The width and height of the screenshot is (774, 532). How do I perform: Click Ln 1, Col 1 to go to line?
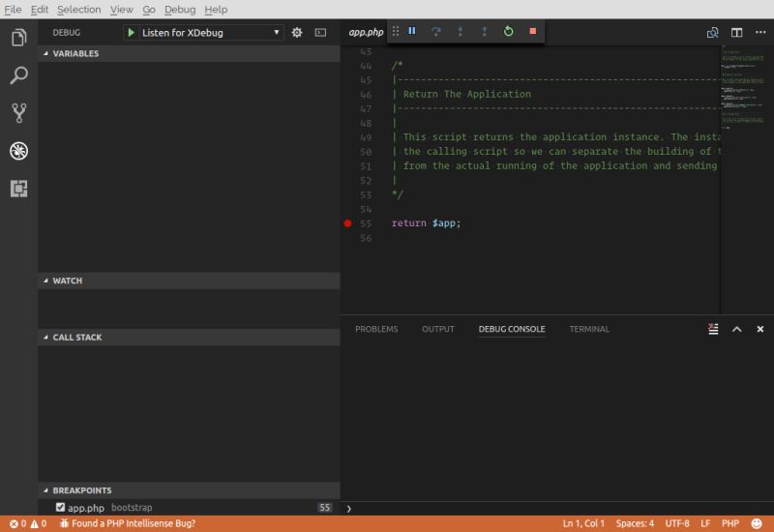point(583,523)
